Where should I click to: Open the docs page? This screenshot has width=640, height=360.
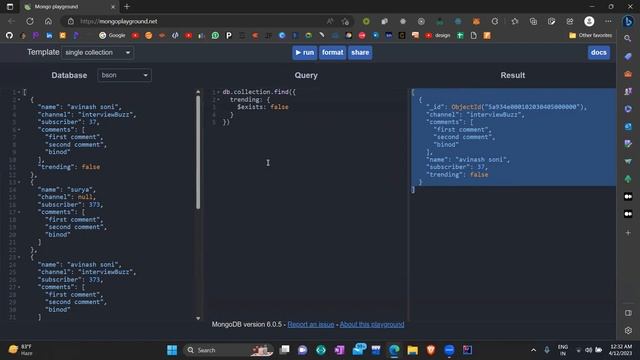[598, 53]
